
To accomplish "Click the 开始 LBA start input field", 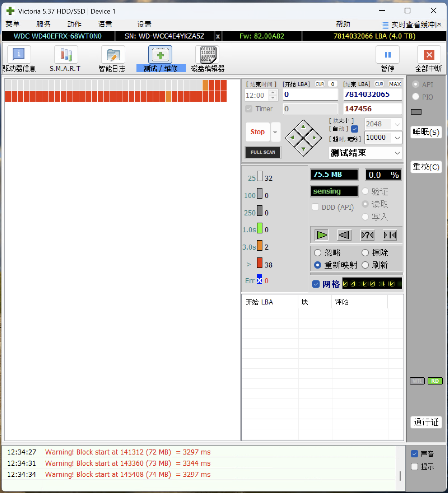I will 310,94.
